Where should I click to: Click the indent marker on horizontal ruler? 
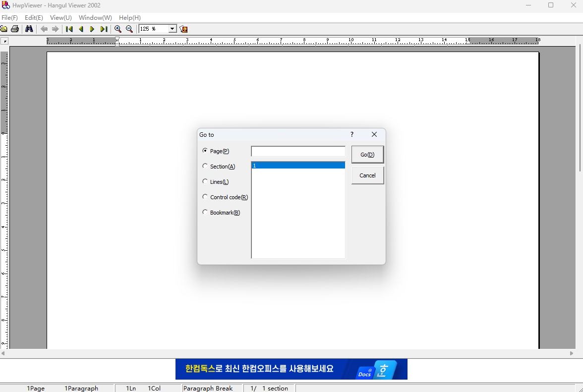(x=117, y=41)
